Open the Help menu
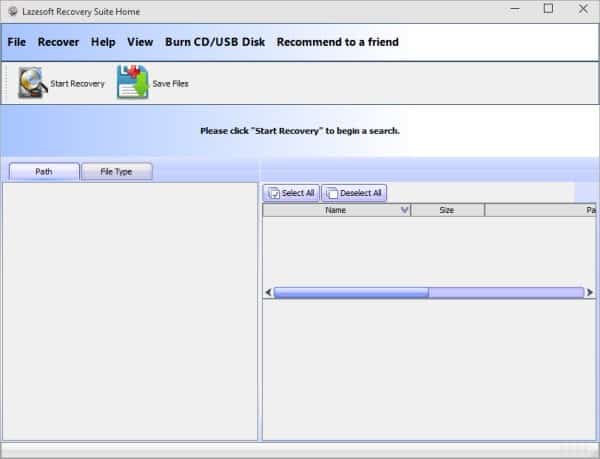Viewport: 600px width, 459px height. pyautogui.click(x=103, y=42)
